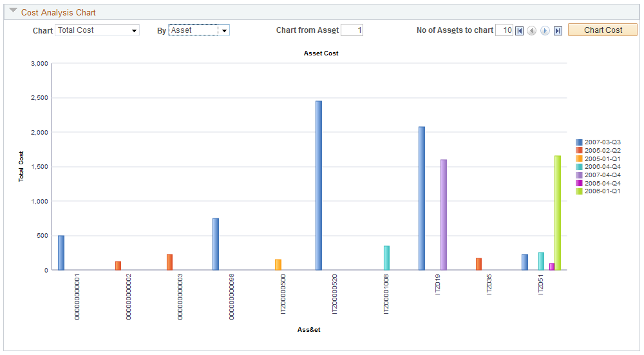The image size is (644, 355).
Task: Click the blue bar for ITZ019
Action: (x=422, y=198)
